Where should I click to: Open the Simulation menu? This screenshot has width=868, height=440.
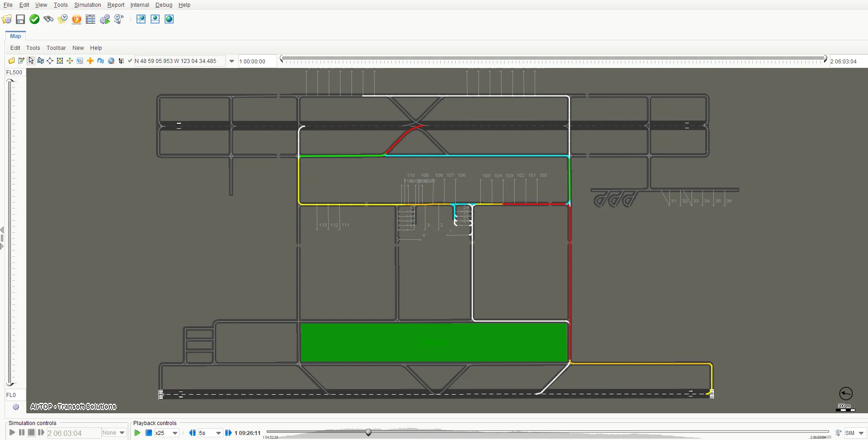pos(88,5)
